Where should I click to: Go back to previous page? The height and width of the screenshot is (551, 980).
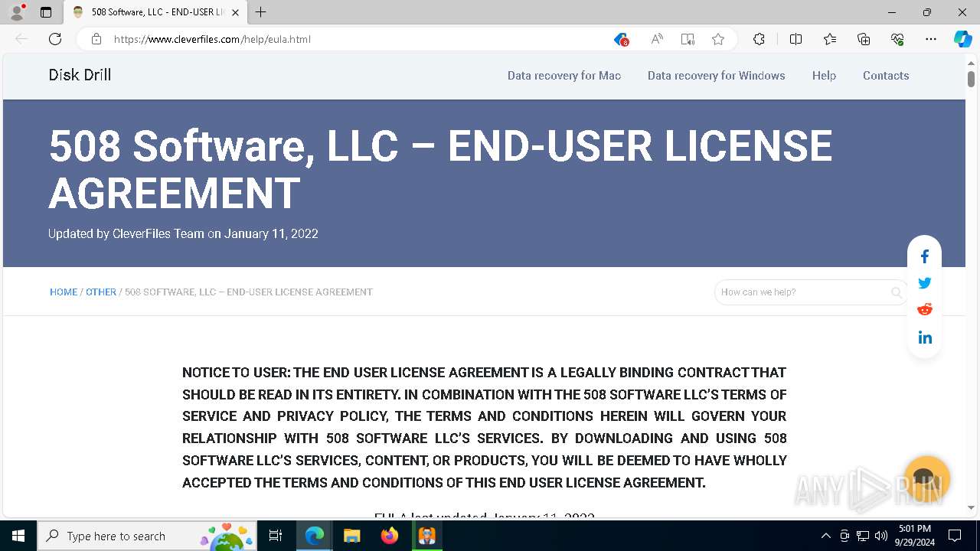[21, 39]
